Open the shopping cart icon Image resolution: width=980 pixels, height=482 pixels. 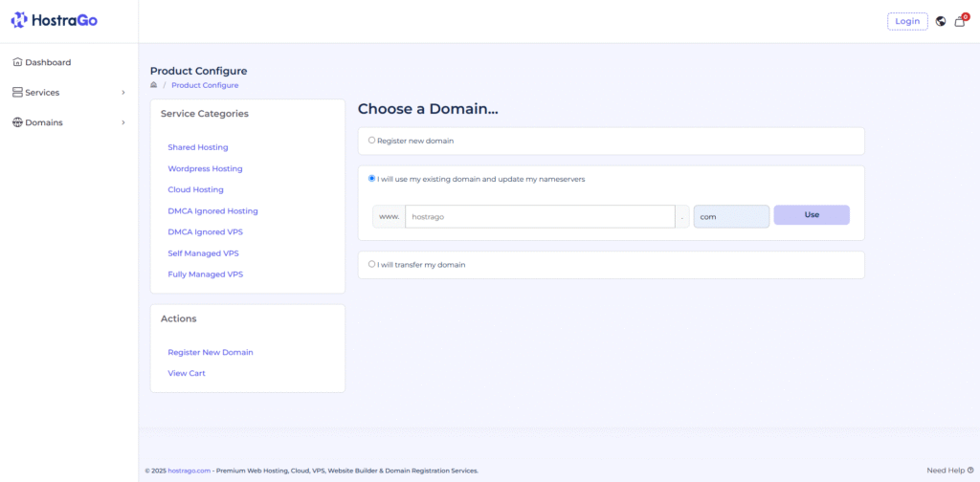[x=960, y=21]
